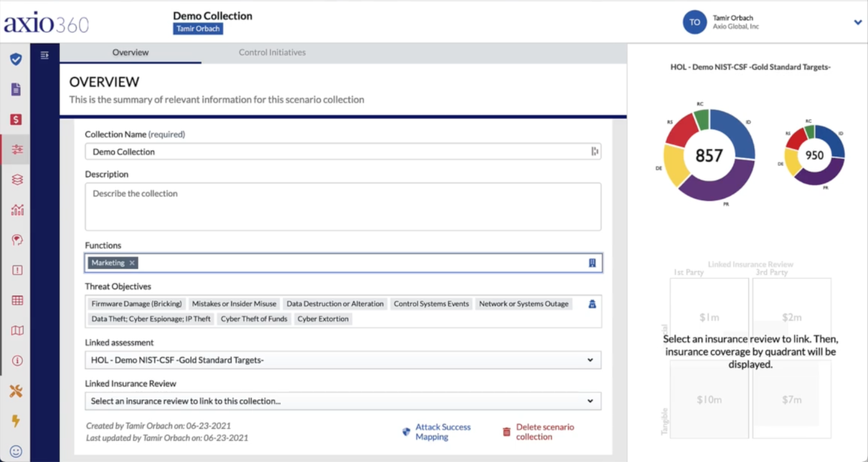Click the $1m insurance quadrant
868x462 pixels.
(709, 317)
